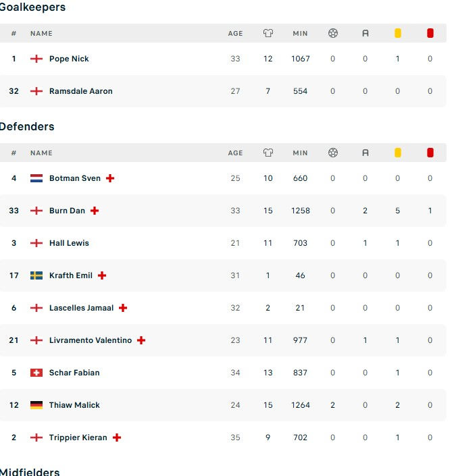Click Hall Lewis player name
The height and width of the screenshot is (476, 454).
(x=69, y=243)
